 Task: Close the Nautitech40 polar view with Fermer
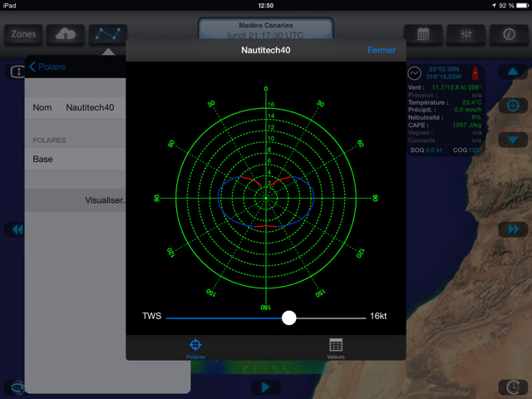coord(382,50)
